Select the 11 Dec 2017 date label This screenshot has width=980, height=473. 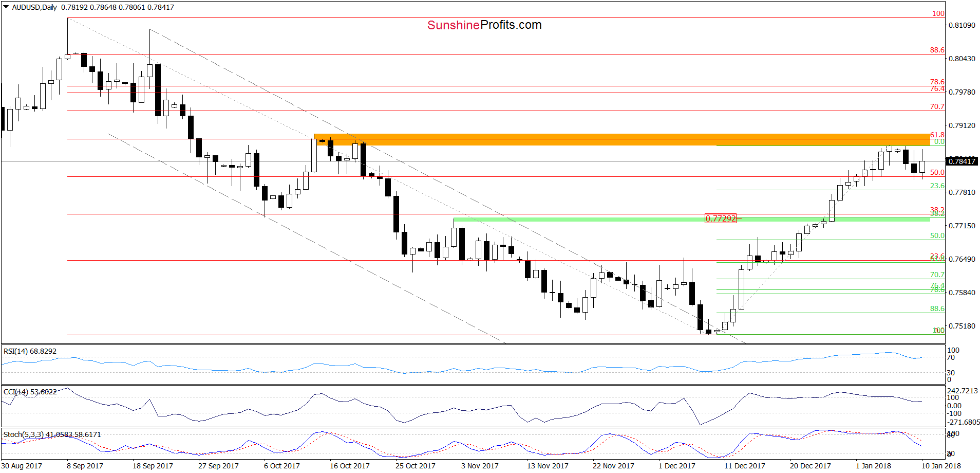[x=745, y=466]
